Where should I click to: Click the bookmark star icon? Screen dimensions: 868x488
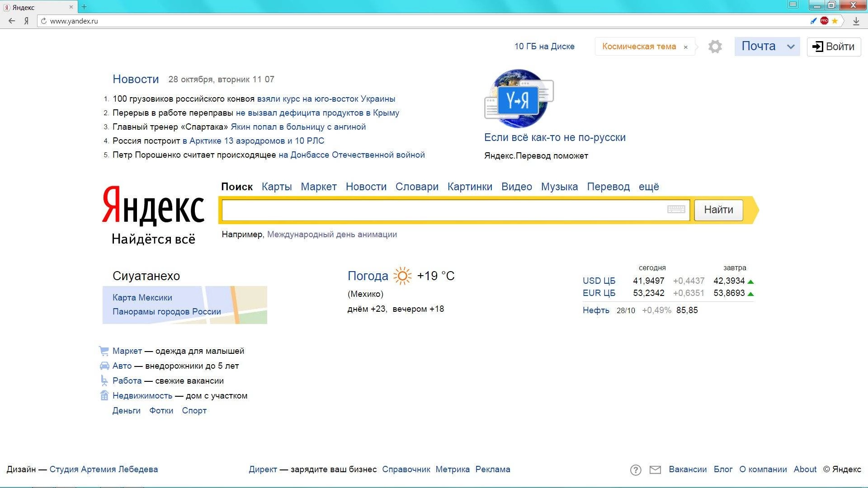(835, 21)
